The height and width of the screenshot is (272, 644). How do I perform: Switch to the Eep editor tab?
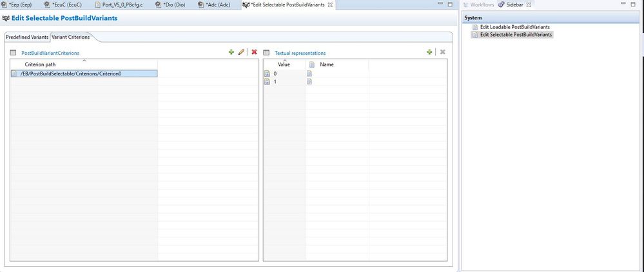pos(16,5)
